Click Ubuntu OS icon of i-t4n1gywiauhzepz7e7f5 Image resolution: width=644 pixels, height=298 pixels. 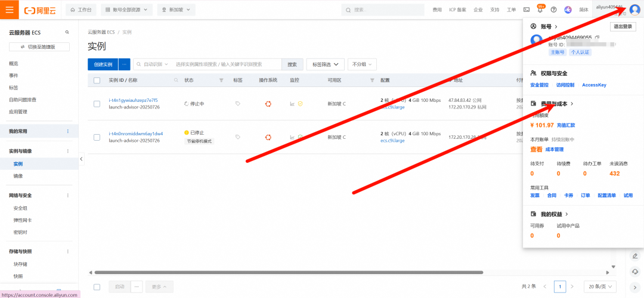(x=268, y=104)
